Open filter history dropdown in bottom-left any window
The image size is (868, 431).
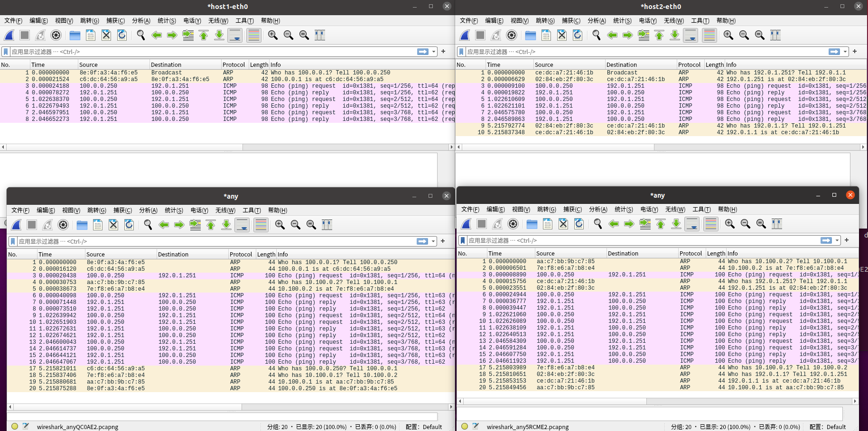(433, 241)
